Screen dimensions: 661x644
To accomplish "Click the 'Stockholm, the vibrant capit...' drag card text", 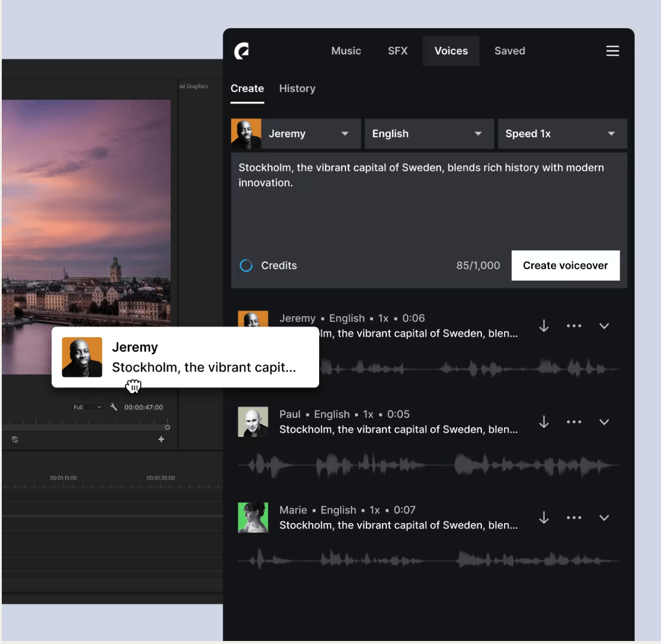I will click(x=204, y=367).
